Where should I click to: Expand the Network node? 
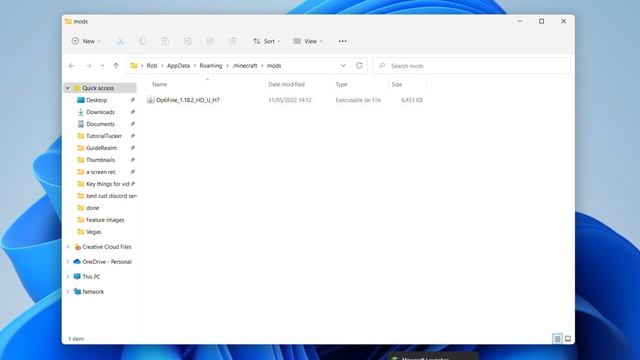[68, 292]
